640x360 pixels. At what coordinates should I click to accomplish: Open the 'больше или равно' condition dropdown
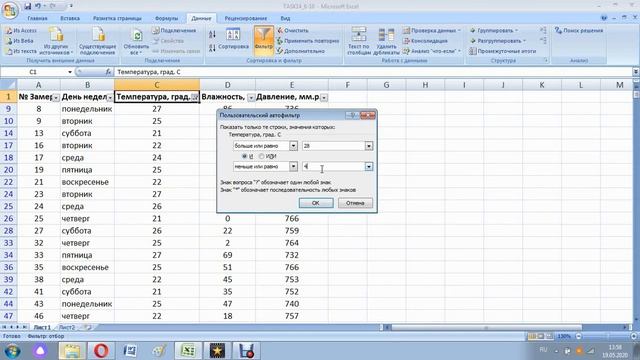tap(293, 146)
